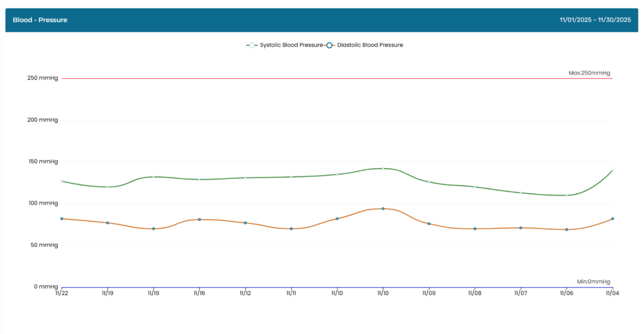The height and width of the screenshot is (334, 644).
Task: Select the diastolic point on 11/04
Action: [612, 219]
